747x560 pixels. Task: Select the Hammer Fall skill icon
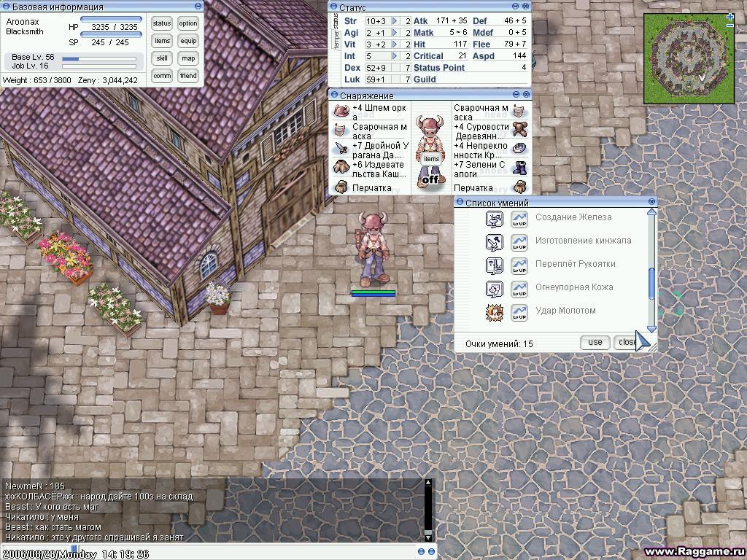click(x=495, y=312)
